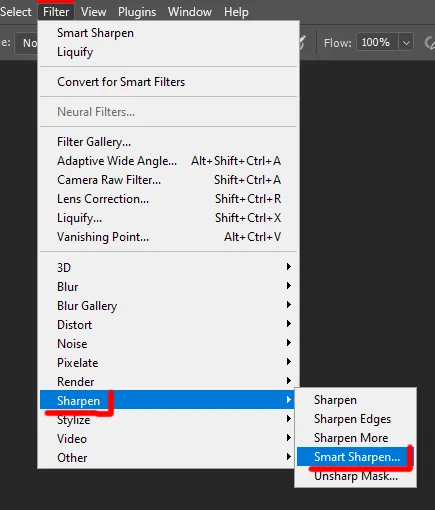
Task: Click the Flow 100% input field
Action: (x=378, y=42)
